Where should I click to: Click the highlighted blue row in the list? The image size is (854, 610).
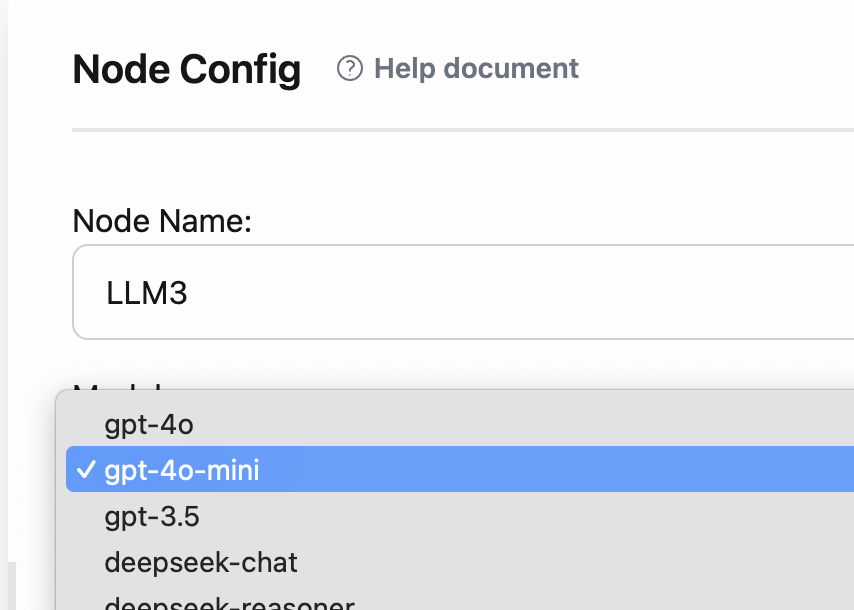click(500, 469)
